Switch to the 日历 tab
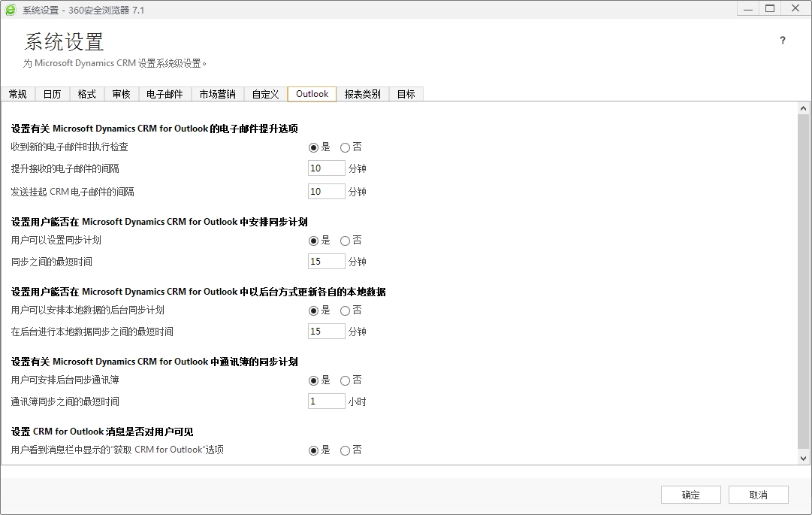812x515 pixels. pyautogui.click(x=53, y=94)
